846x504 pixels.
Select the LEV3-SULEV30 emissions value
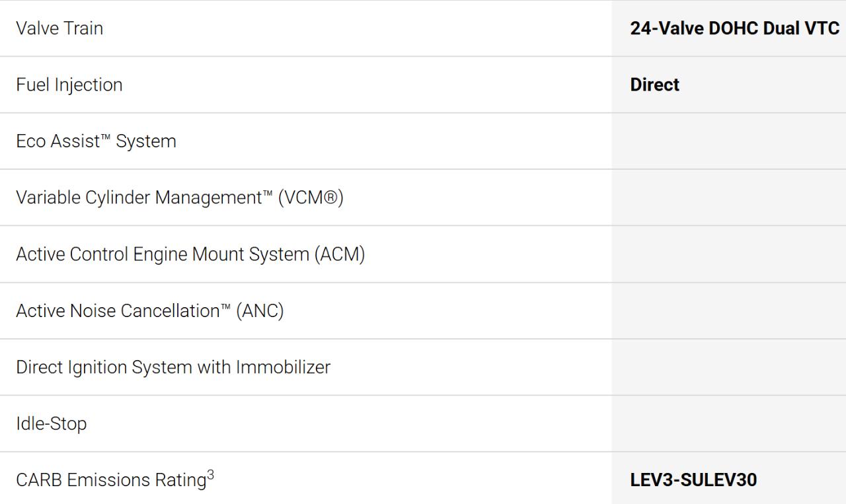(693, 480)
